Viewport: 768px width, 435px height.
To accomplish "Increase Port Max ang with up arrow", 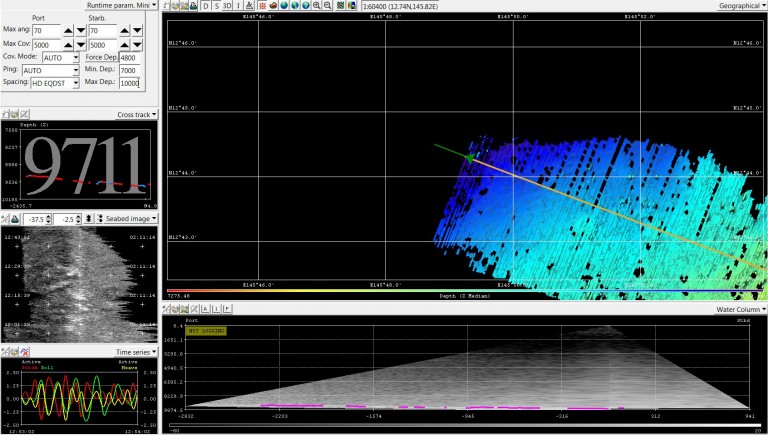I will tap(68, 31).
